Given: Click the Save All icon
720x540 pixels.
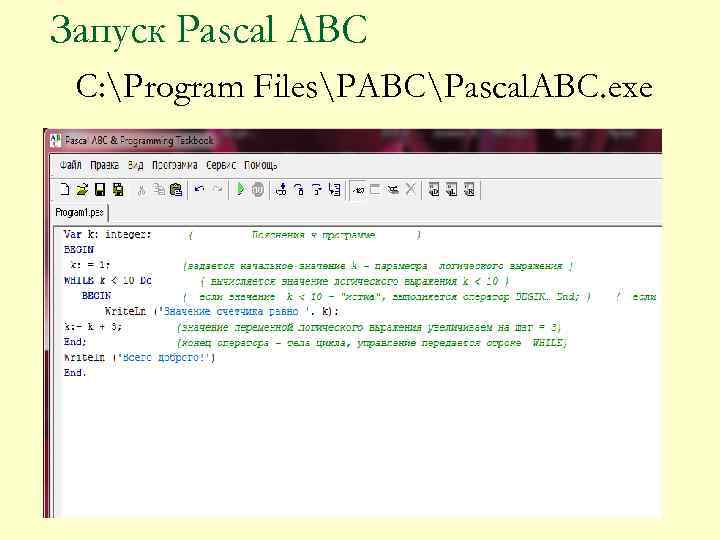Looking at the screenshot, I should [x=118, y=190].
